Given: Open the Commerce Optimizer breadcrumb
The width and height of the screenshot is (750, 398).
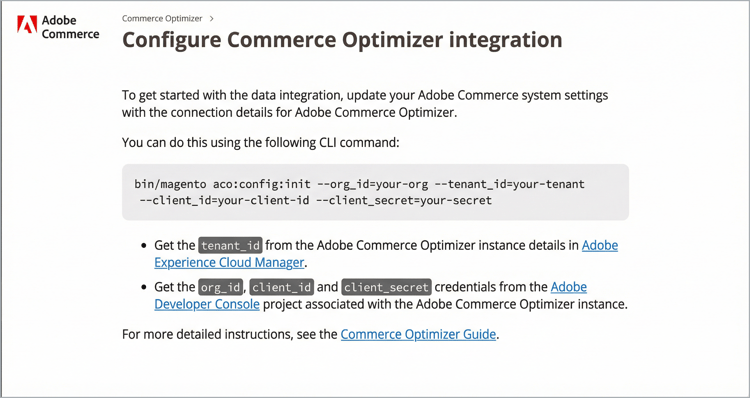Looking at the screenshot, I should 162,19.
